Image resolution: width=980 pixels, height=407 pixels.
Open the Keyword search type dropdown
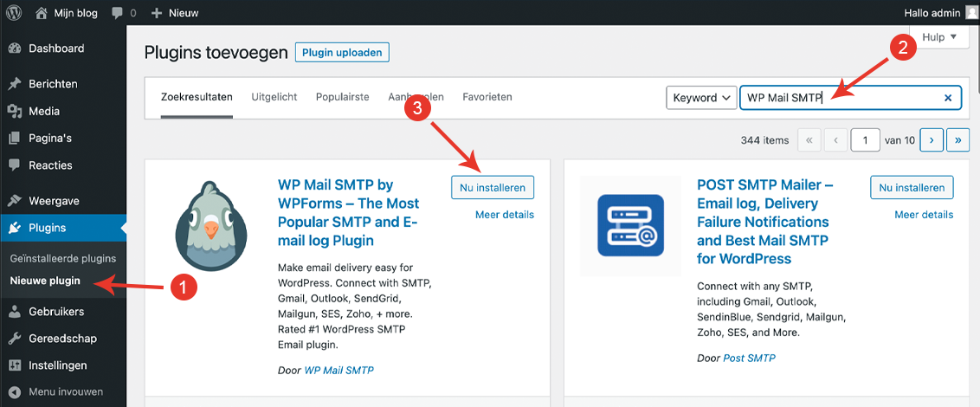point(700,98)
